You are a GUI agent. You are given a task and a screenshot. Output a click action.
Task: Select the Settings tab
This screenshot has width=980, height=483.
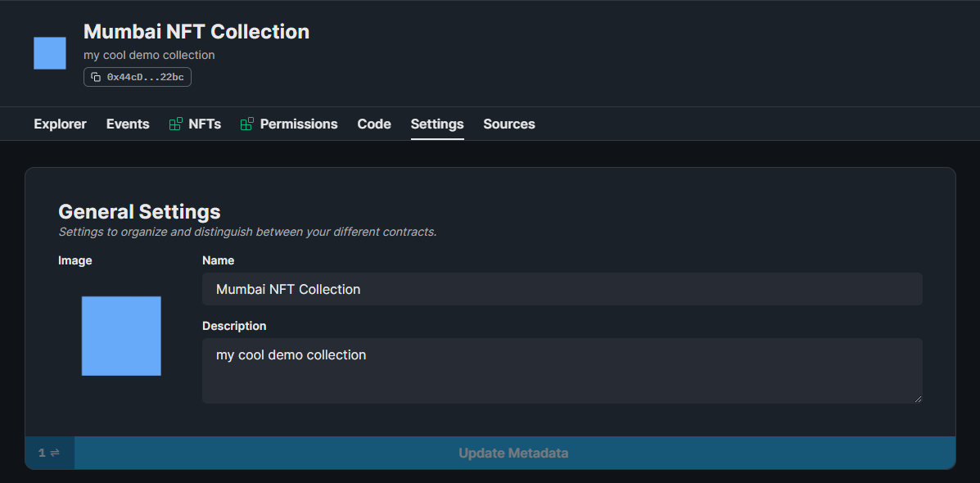[436, 124]
